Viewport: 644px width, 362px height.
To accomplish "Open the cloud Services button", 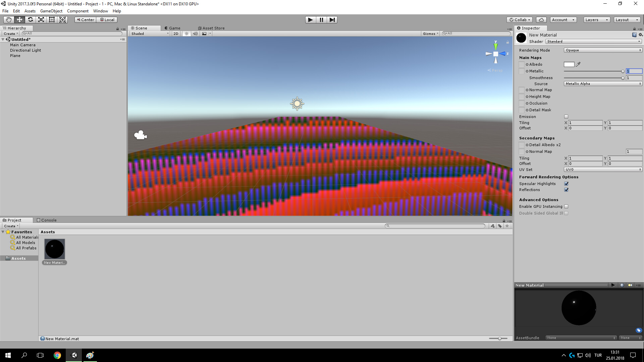I will tap(541, 20).
